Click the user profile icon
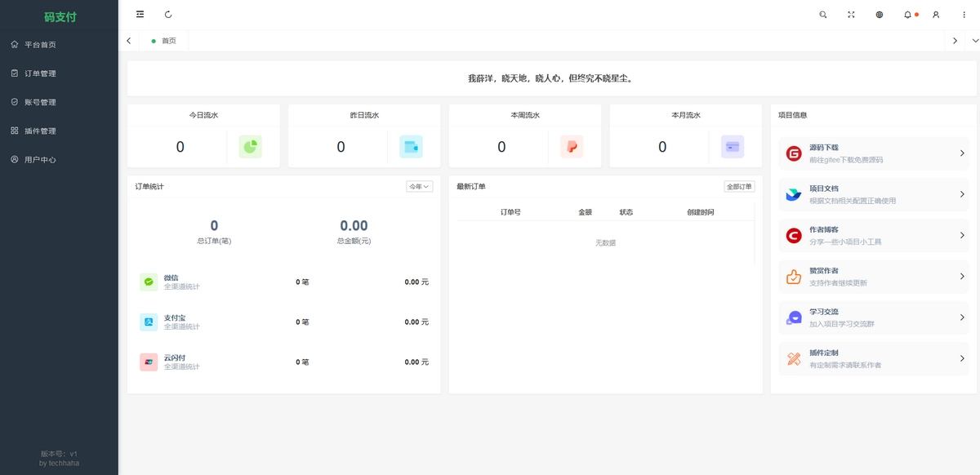The width and height of the screenshot is (980, 475). click(936, 15)
